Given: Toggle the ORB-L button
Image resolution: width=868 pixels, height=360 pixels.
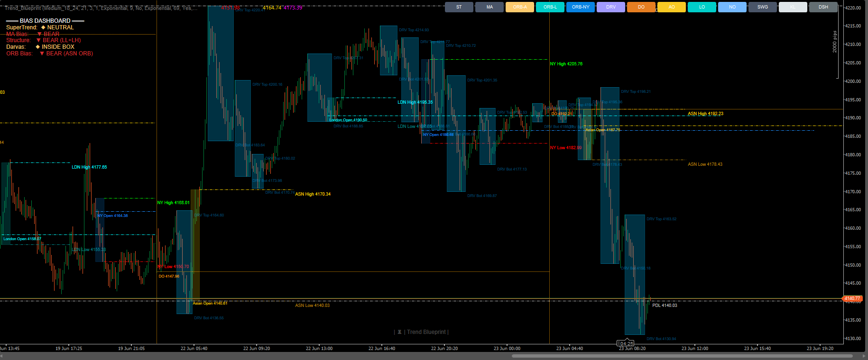Looking at the screenshot, I should pos(550,7).
